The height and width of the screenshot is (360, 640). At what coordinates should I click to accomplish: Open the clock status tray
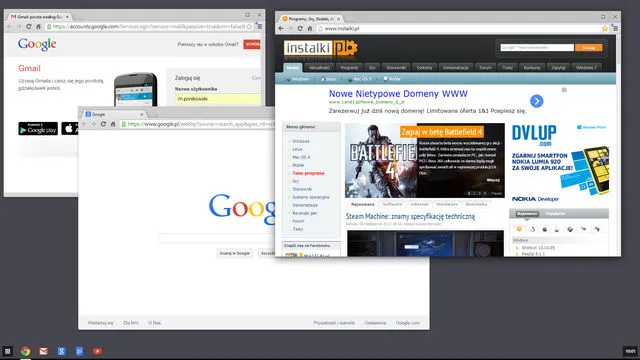[x=630, y=351]
